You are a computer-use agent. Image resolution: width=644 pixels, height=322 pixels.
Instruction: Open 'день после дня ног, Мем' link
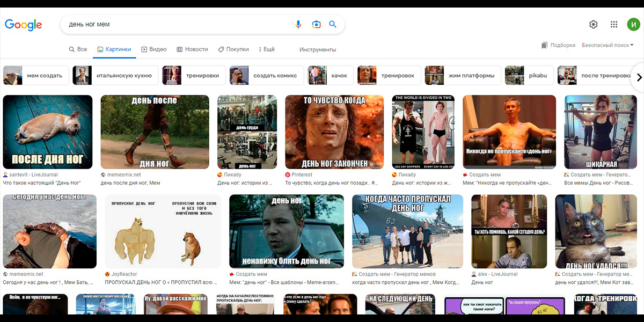coord(130,183)
